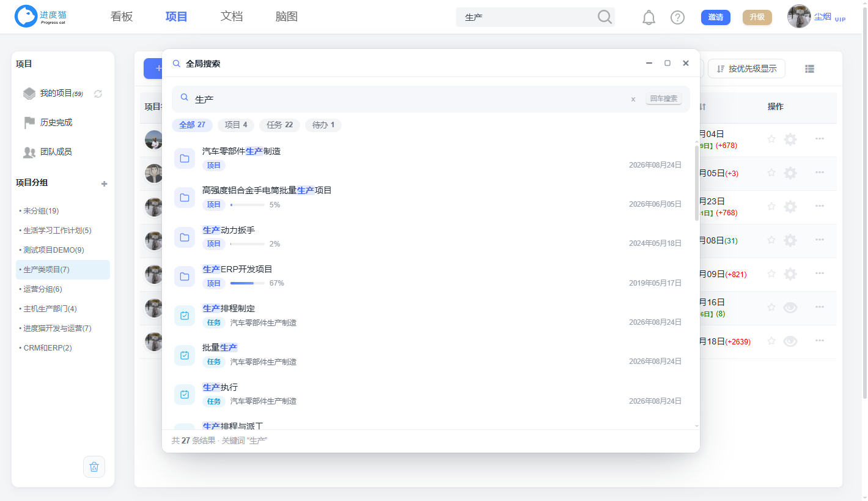Maximize the 全局搜索 dialog
868x501 pixels.
668,63
